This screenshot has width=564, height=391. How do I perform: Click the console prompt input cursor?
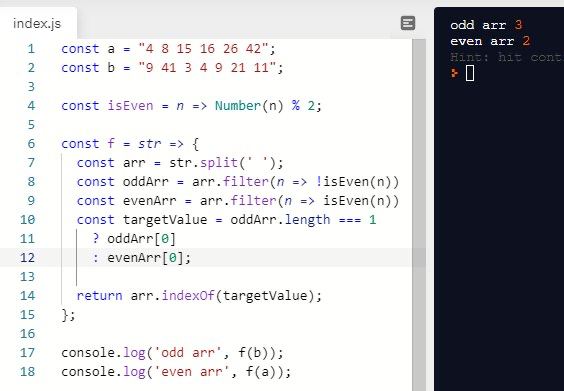click(470, 73)
